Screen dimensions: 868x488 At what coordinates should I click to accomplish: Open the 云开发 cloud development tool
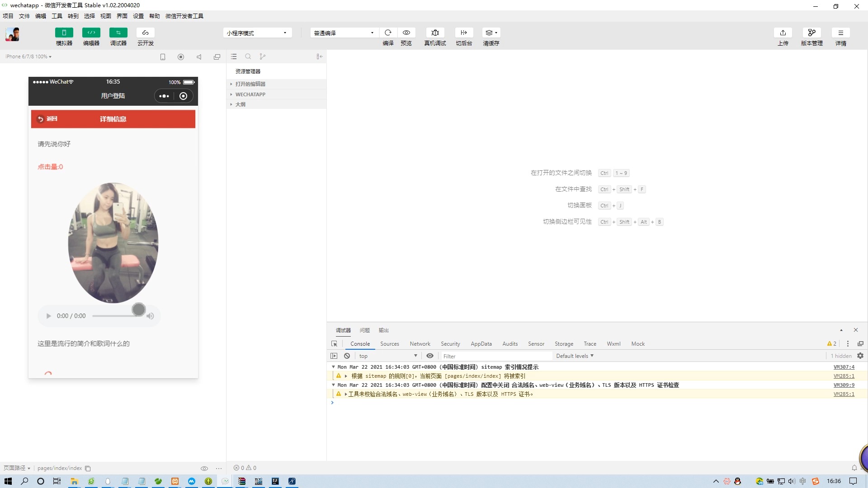[145, 33]
